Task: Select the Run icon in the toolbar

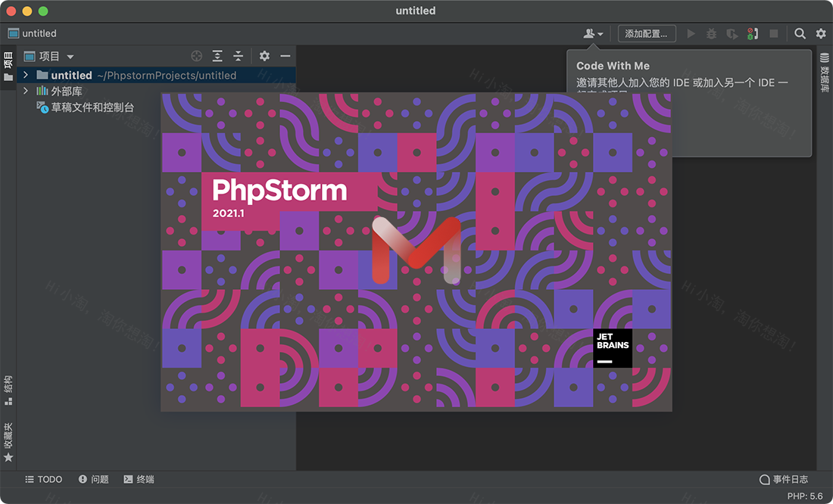Action: [691, 33]
